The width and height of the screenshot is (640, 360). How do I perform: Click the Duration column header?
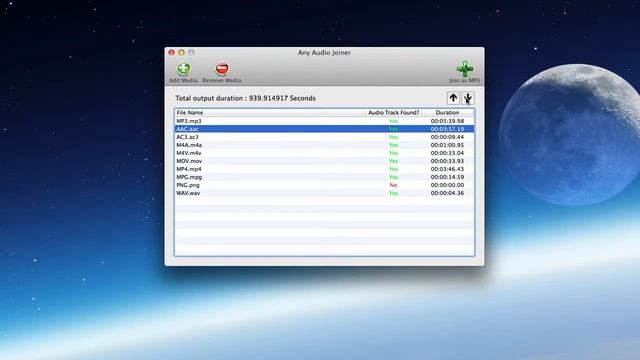tap(448, 113)
